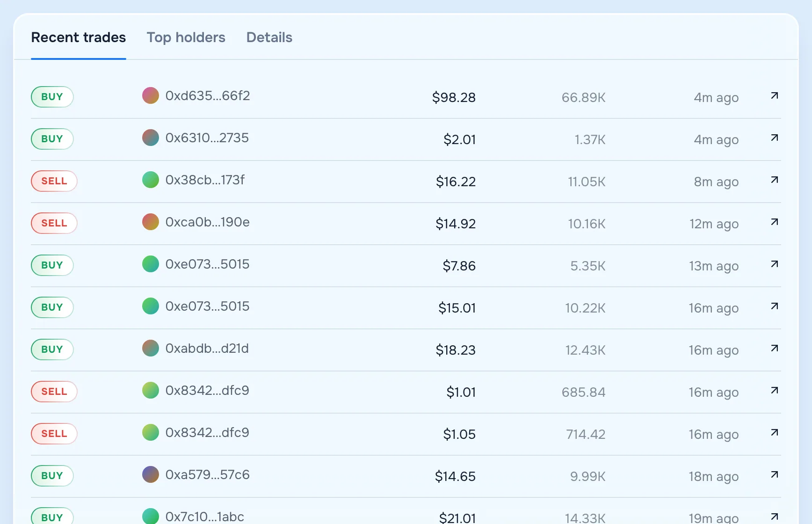This screenshot has width=812, height=524.
Task: Open external link arrow for the $18.23 trade
Action: [775, 349]
